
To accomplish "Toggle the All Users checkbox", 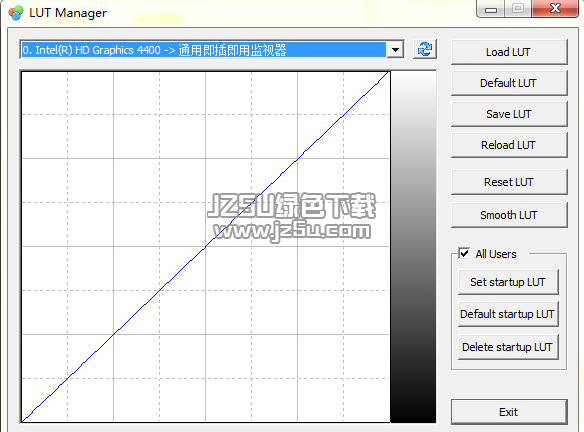I will 464,254.
